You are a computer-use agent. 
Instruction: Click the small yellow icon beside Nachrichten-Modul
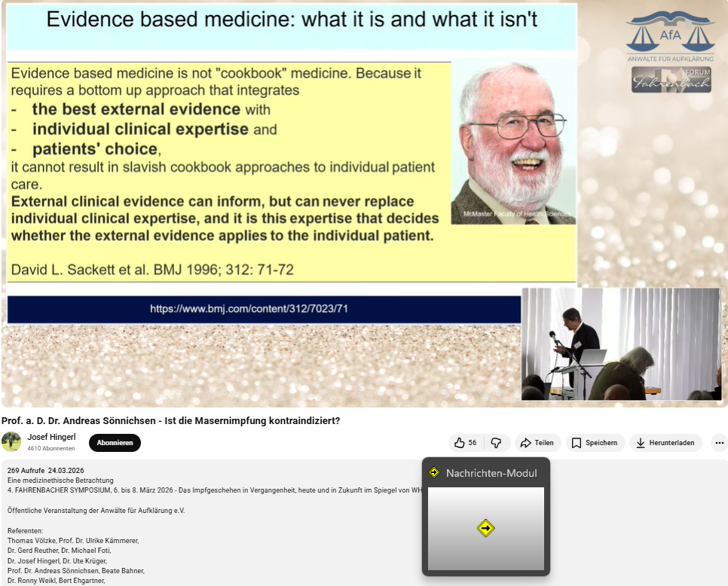[434, 473]
